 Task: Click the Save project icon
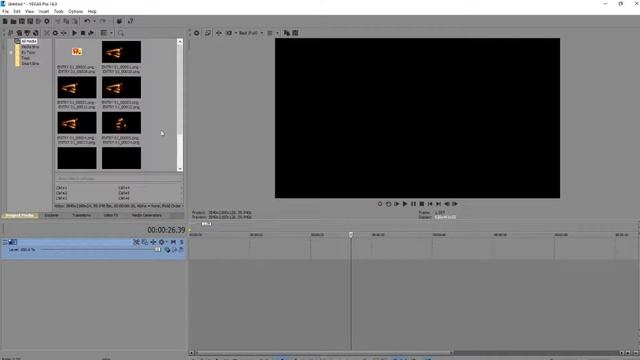[22, 21]
